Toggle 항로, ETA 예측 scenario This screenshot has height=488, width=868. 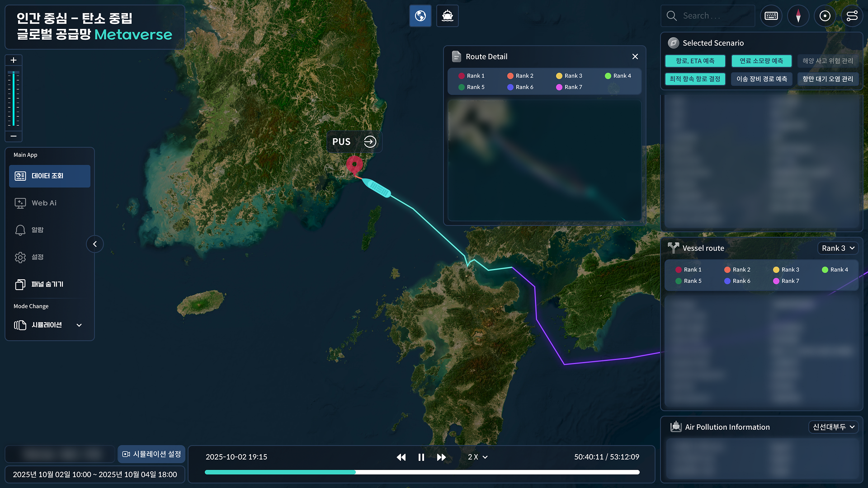coord(695,61)
